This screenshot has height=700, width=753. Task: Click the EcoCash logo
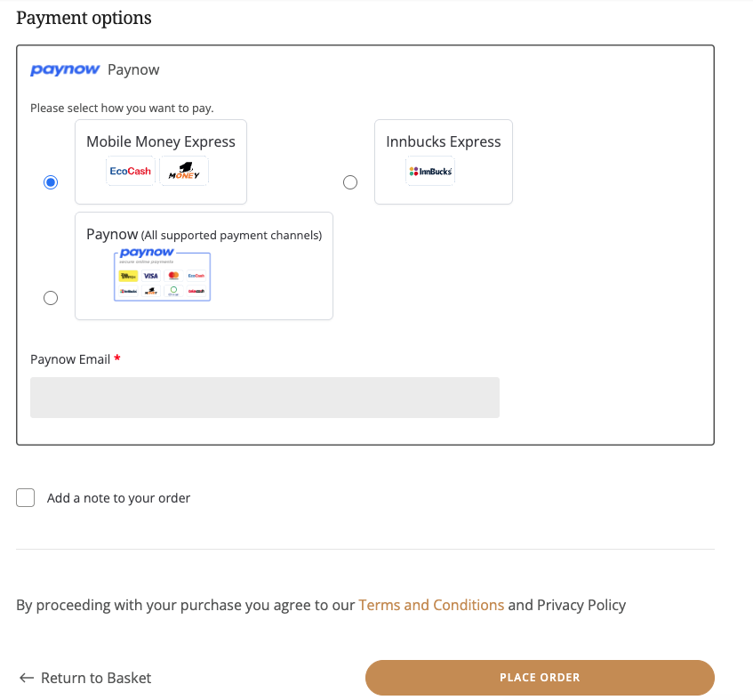pos(130,171)
